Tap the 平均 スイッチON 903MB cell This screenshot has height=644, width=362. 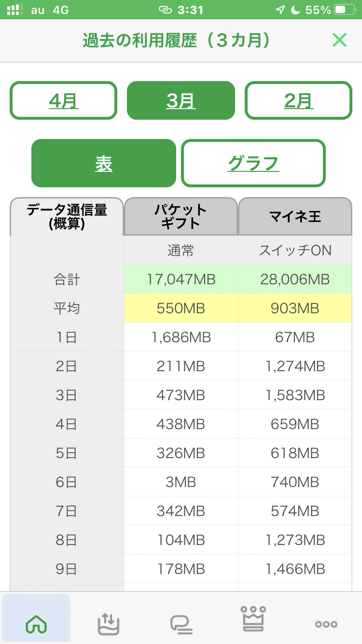point(295,308)
